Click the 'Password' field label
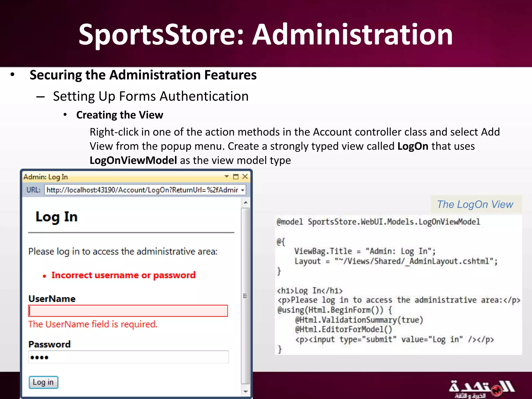This screenshot has width=532, height=399. (49, 344)
